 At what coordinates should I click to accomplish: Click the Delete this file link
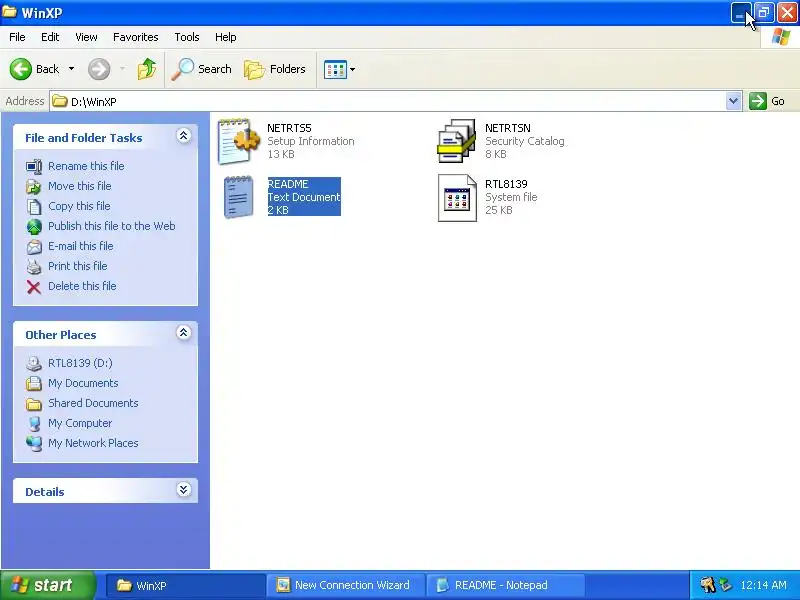point(82,286)
